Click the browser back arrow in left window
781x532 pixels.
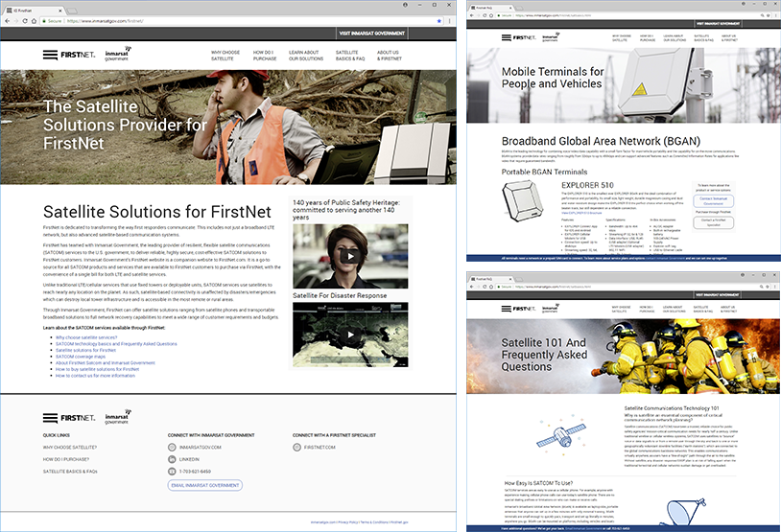(x=9, y=19)
